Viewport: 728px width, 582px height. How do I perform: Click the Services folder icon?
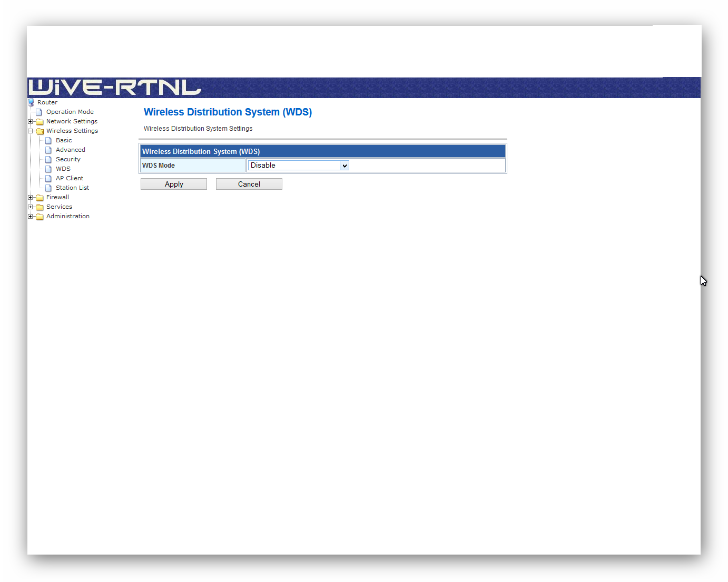[40, 207]
